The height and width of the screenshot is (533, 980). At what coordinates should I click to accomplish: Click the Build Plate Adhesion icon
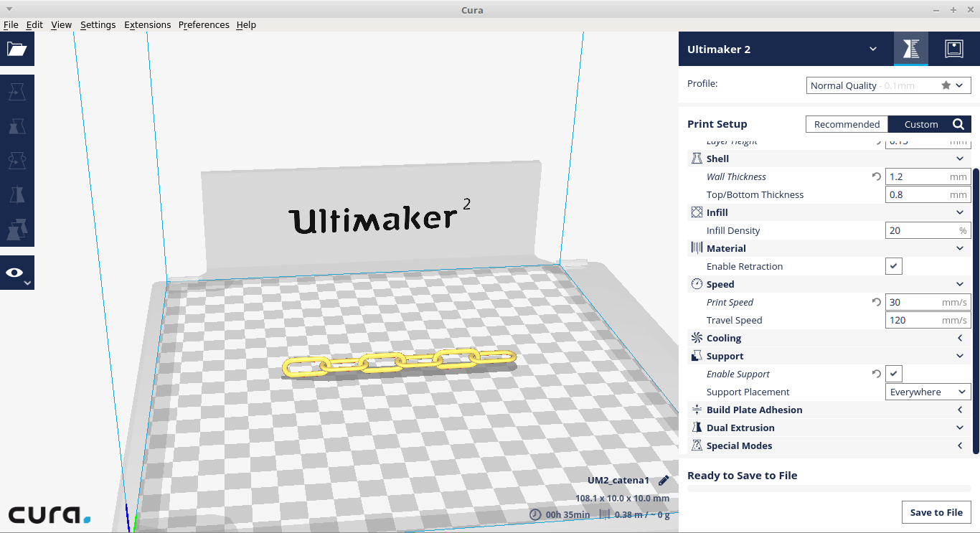697,410
